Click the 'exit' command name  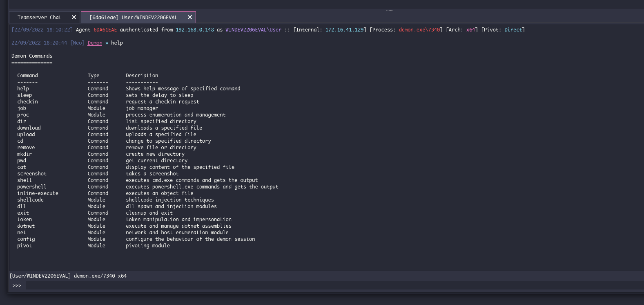click(x=23, y=213)
